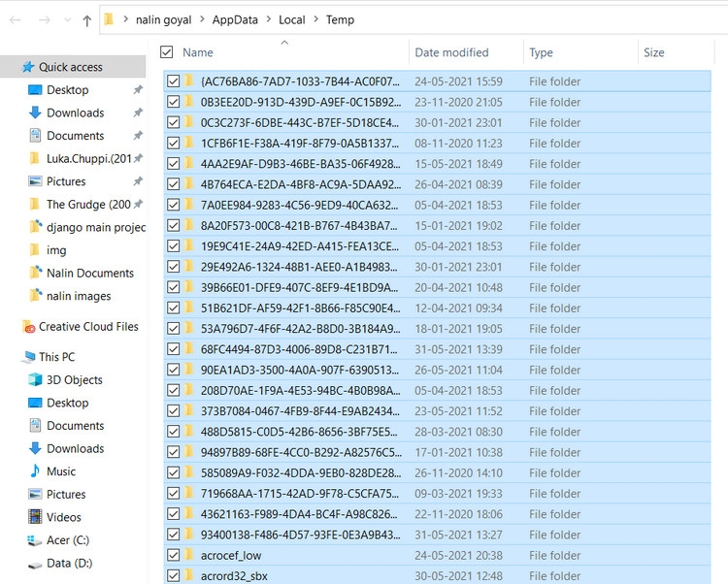Open Videos in the navigation pane
728x584 pixels.
[x=64, y=517]
